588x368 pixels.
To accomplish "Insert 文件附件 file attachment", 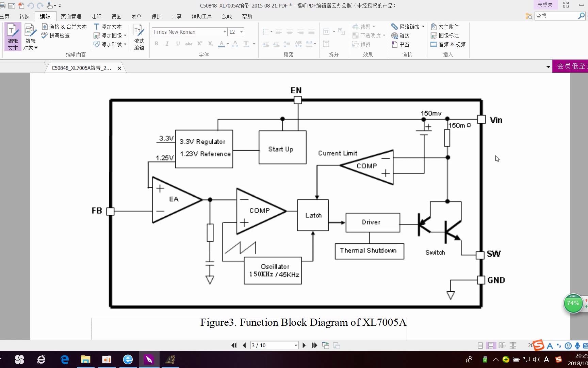I will coord(445,27).
